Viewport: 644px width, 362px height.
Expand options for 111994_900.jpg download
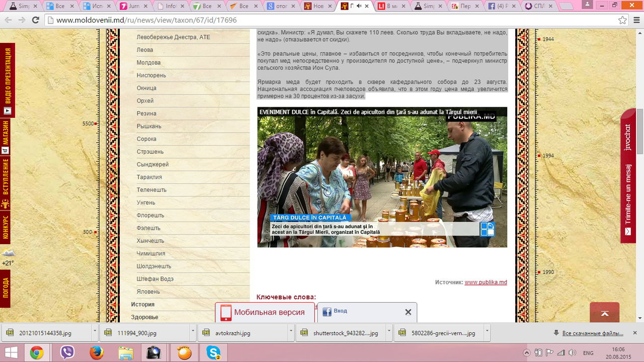[x=193, y=333]
